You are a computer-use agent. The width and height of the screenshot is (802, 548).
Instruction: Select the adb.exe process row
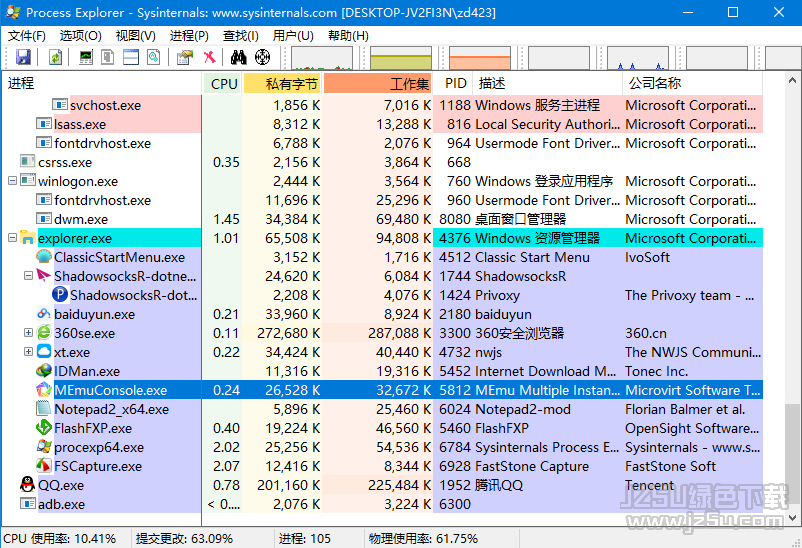coord(382,503)
